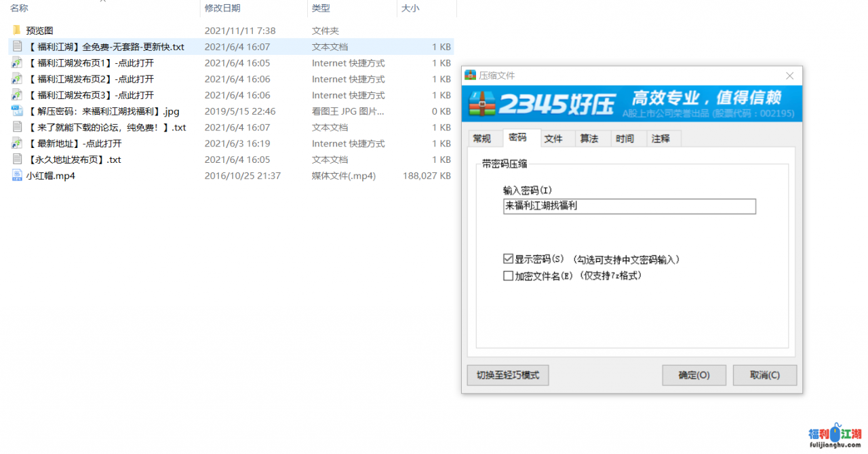Open the 时间 tab

(x=627, y=138)
